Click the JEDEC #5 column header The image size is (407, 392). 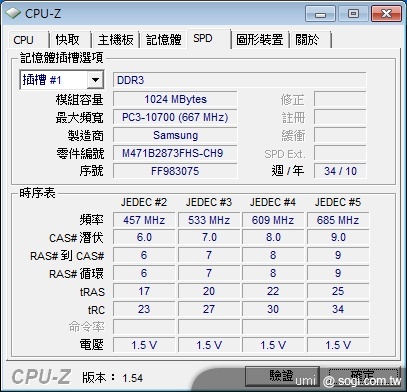[338, 202]
